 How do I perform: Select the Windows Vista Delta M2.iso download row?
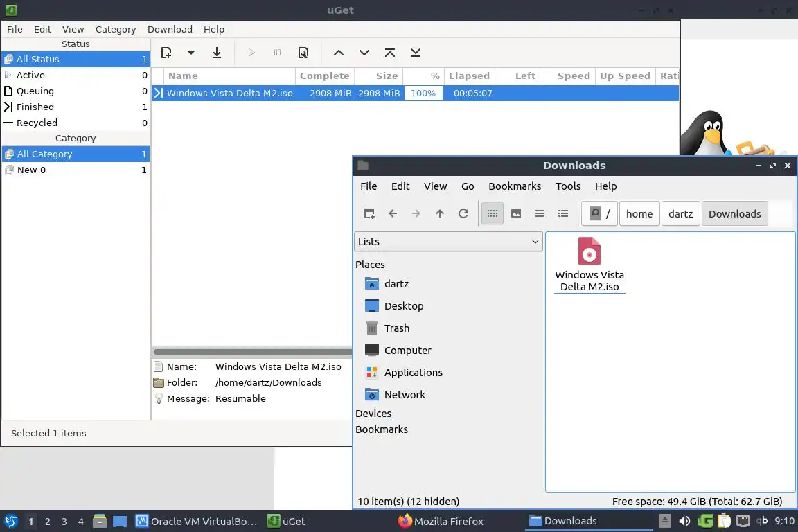[416, 93]
